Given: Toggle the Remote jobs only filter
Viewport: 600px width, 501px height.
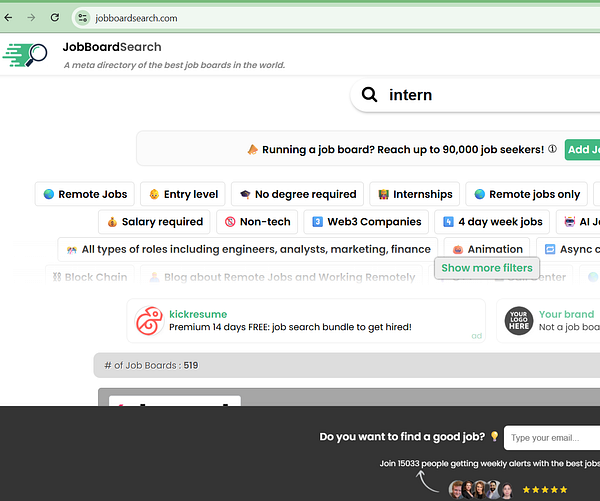Looking at the screenshot, I should (527, 194).
